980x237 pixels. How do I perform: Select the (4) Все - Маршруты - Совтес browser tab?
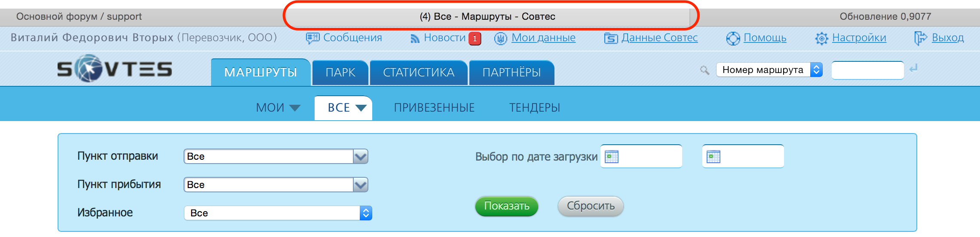coord(487,17)
